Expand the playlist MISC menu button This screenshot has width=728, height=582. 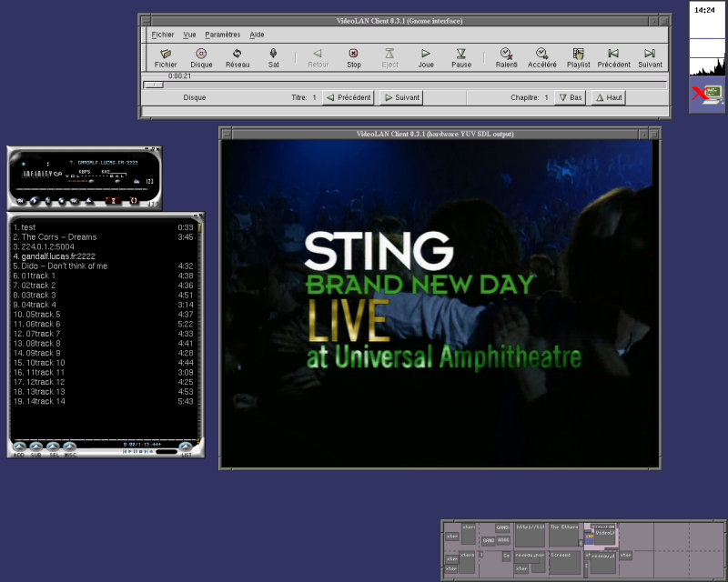70,447
